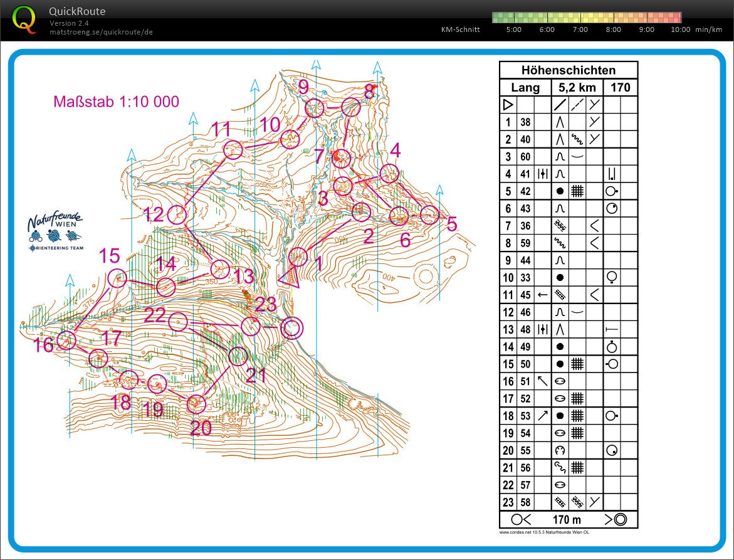
Task: Click the Höhenschichten table heading
Action: click(569, 70)
